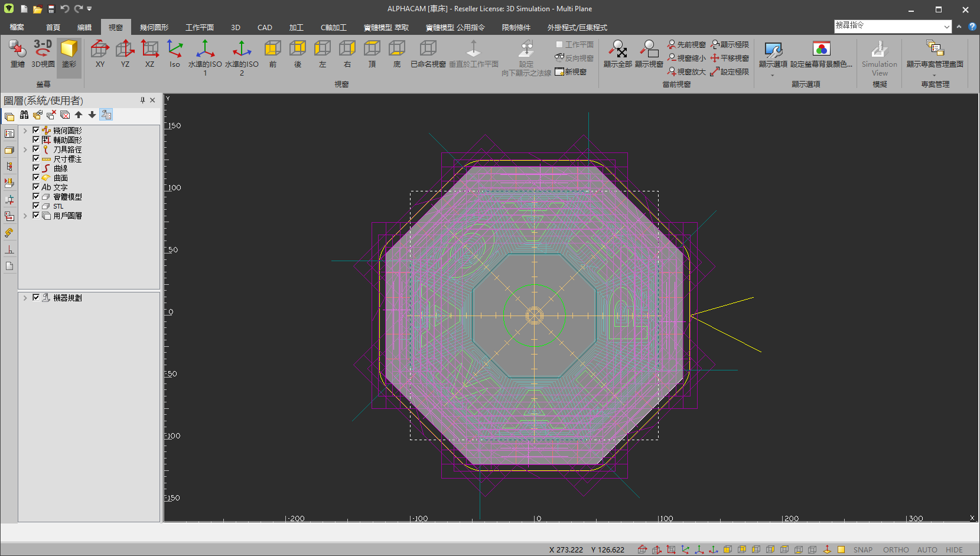Open 已命名視窗 named views
The image size is (980, 556).
tap(428, 54)
